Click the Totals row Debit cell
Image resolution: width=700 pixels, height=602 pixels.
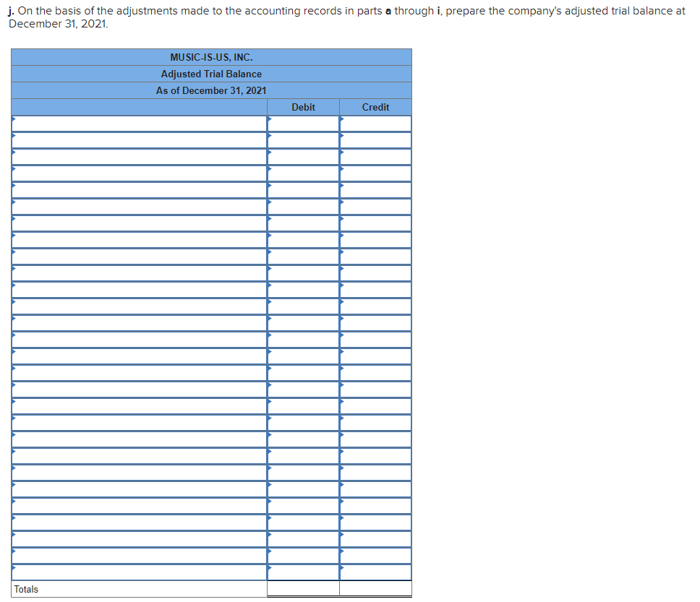[x=304, y=588]
